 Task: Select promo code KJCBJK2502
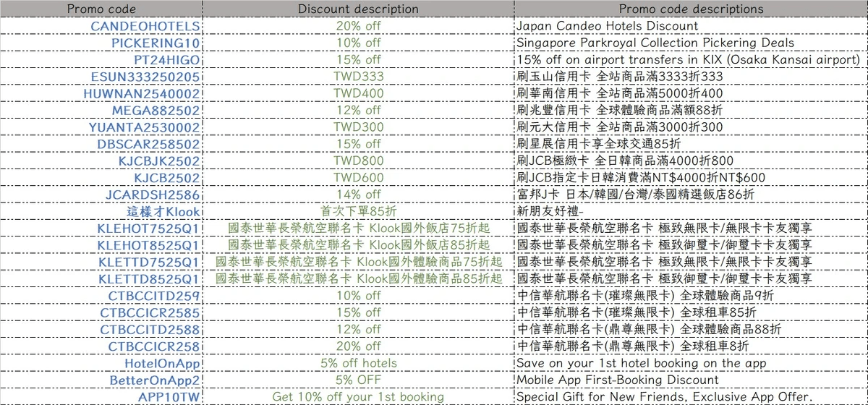159,161
